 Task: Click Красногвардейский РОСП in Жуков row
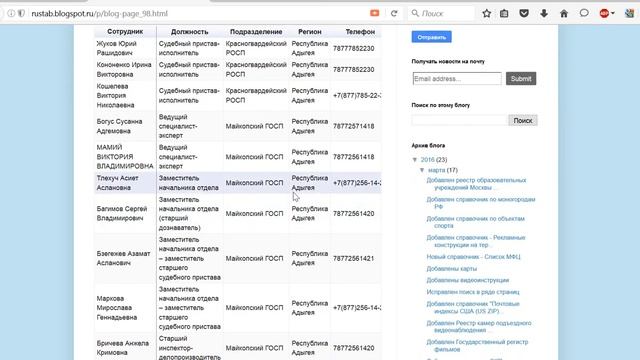pyautogui.click(x=256, y=48)
